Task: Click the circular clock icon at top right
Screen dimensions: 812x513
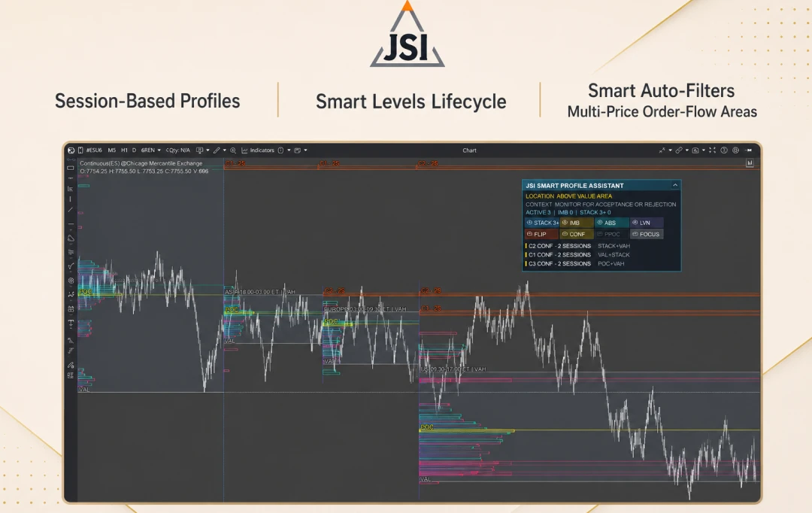Action: (724, 150)
